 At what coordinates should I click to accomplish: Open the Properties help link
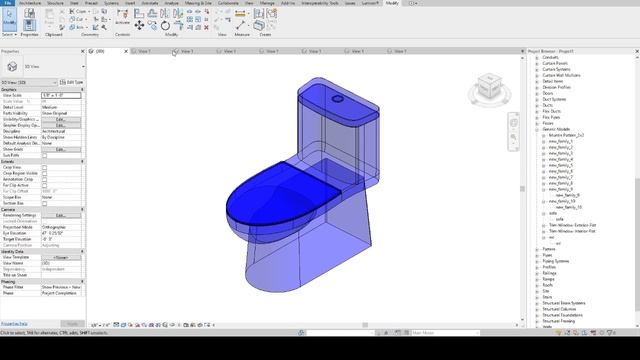pos(14,324)
